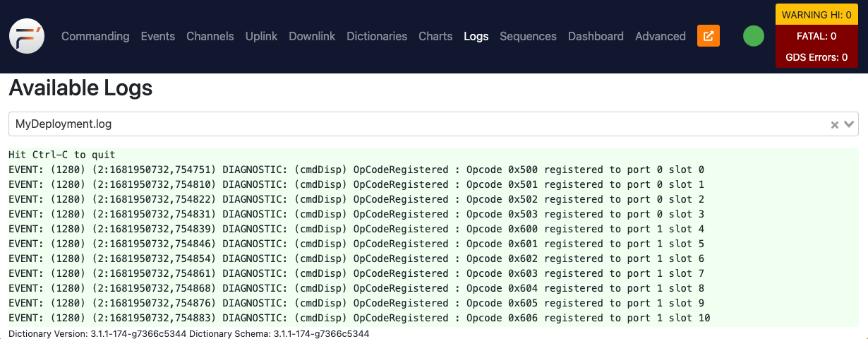This screenshot has width=868, height=339.
Task: Select the active Logs tab
Action: point(476,36)
